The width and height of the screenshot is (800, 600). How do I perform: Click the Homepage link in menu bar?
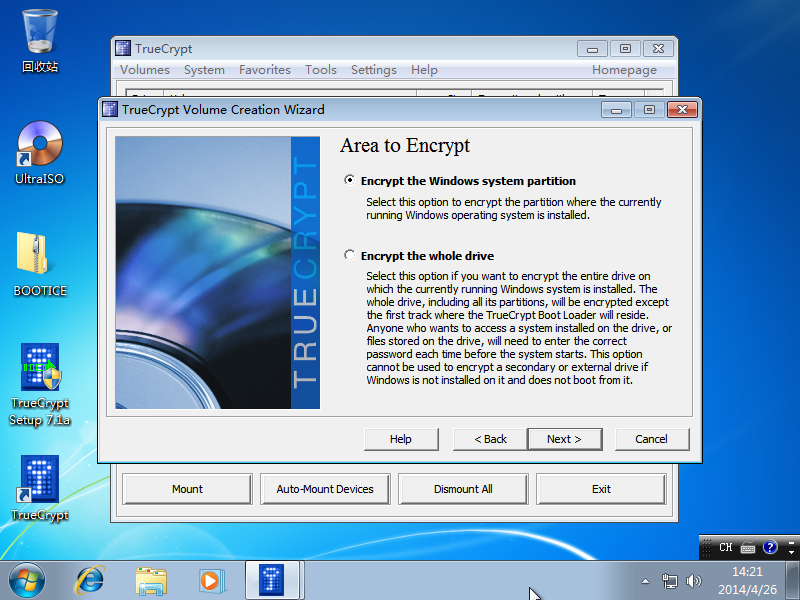point(624,70)
